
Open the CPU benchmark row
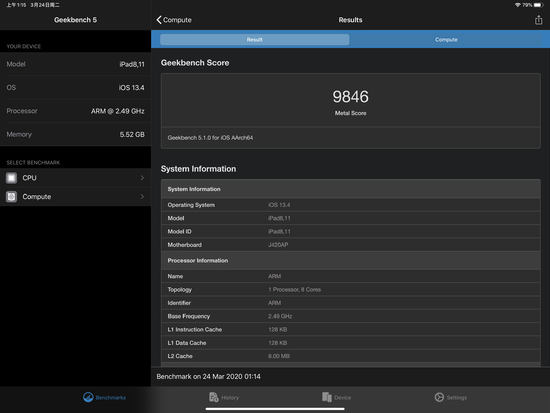pos(75,178)
